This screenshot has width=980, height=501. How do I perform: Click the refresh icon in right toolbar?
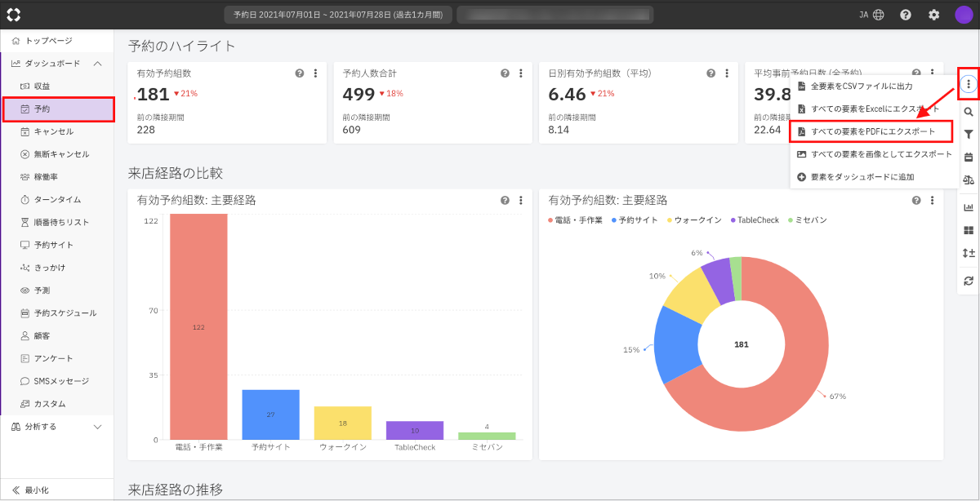point(969,281)
